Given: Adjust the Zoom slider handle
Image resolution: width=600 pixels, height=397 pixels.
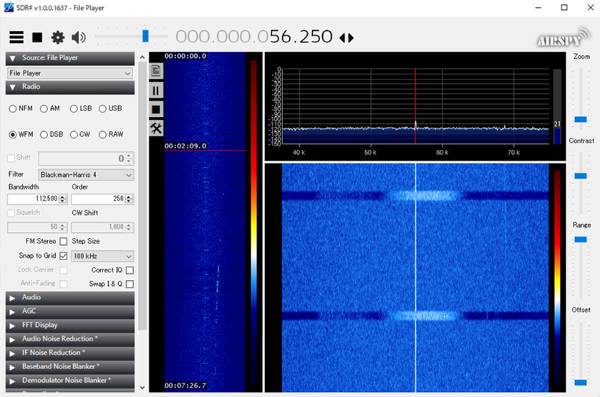Looking at the screenshot, I should pos(580,119).
